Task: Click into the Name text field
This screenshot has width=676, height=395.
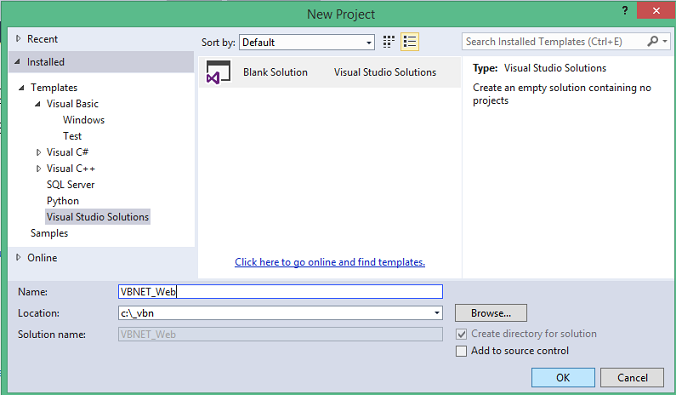Action: (x=280, y=292)
